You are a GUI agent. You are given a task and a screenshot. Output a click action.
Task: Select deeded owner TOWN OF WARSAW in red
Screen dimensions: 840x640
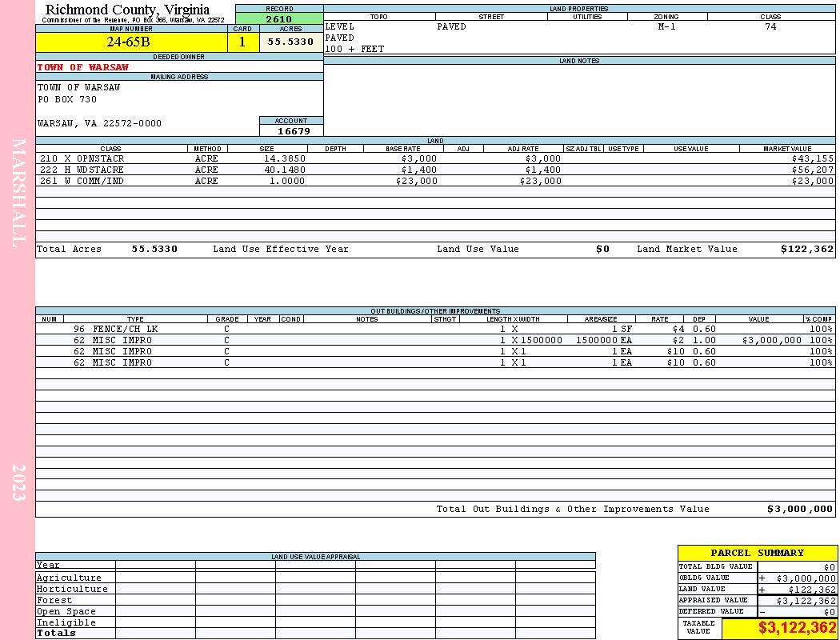pos(83,67)
